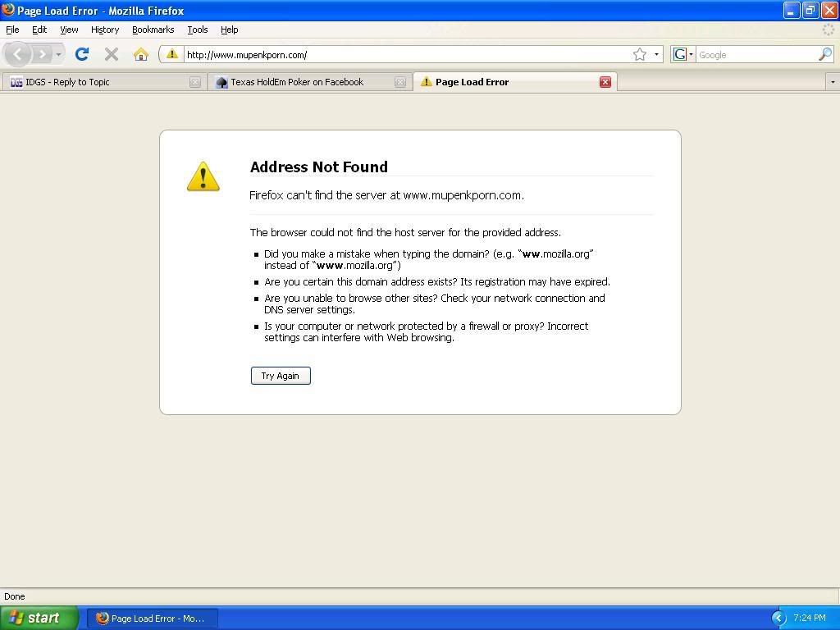Expand hidden system tray icons arrow
The height and width of the screenshot is (630, 840).
point(778,619)
